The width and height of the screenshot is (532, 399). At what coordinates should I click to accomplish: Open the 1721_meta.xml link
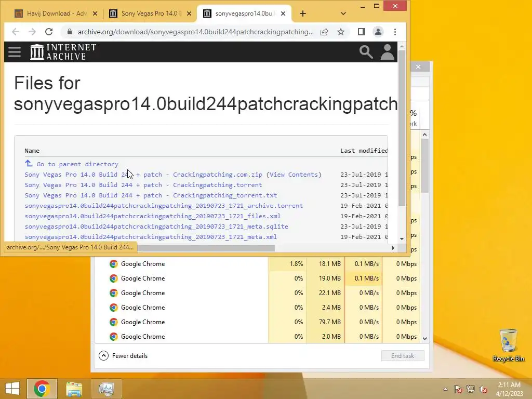pos(151,237)
